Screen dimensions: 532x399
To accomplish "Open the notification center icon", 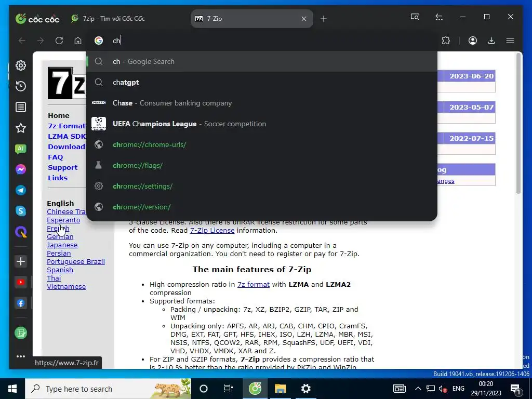I will pyautogui.click(x=515, y=389).
